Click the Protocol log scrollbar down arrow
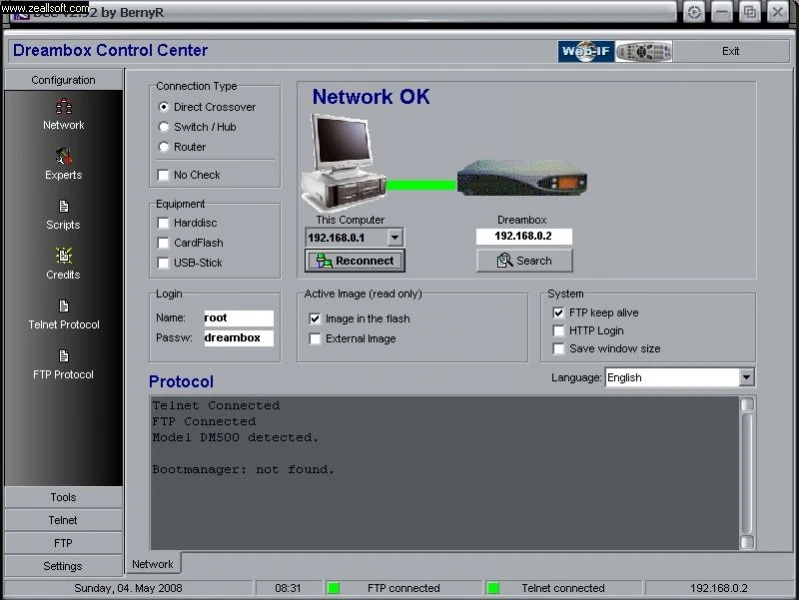799x600 pixels. (x=747, y=542)
